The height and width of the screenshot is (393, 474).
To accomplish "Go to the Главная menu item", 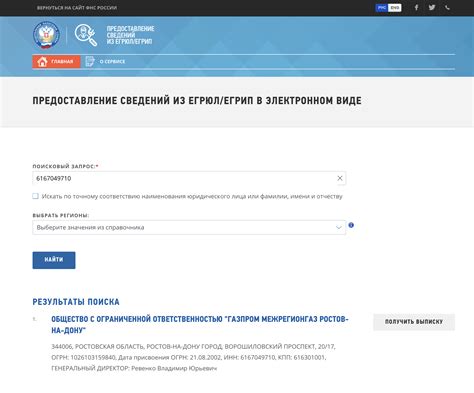I will point(56,62).
